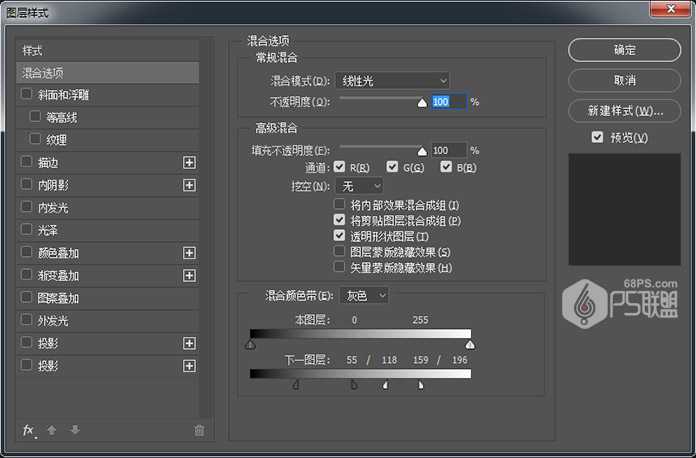696x458 pixels.
Task: Click the plus icon next to 渐变叠加
Action: click(189, 276)
